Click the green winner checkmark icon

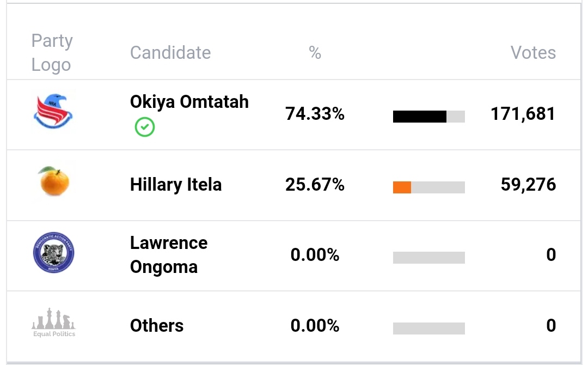coord(145,127)
